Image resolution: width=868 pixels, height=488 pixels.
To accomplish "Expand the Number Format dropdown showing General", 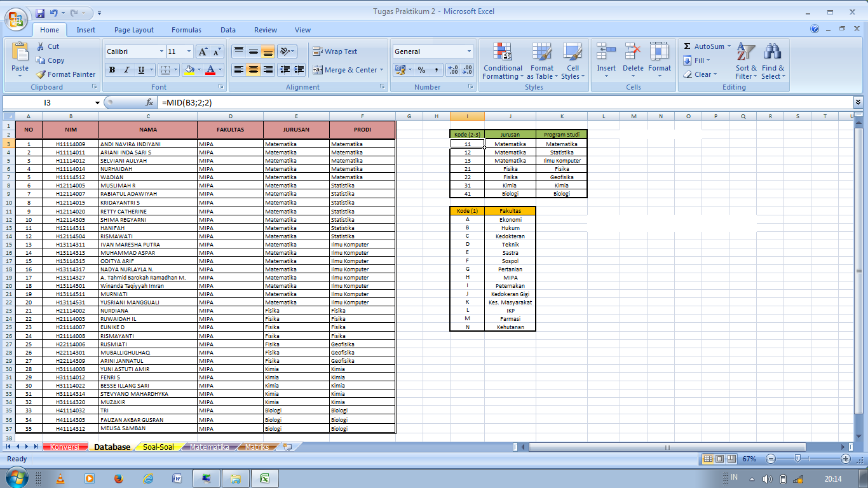I will 468,51.
